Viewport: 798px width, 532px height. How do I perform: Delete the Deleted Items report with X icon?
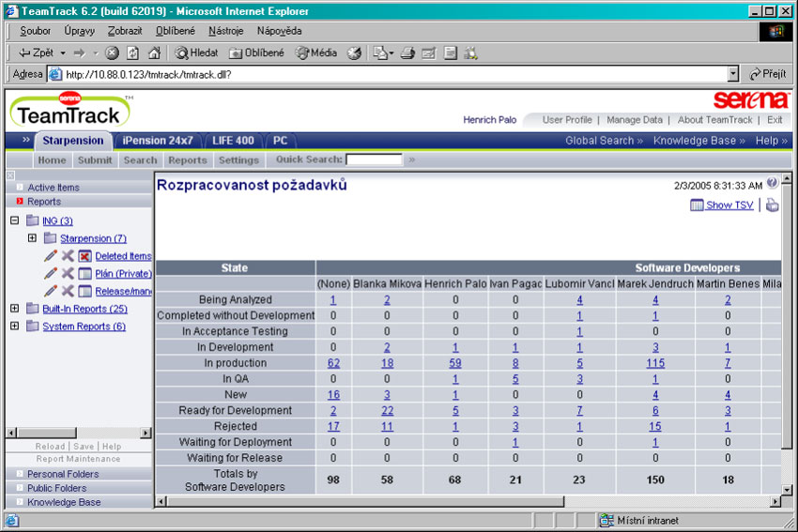(68, 256)
